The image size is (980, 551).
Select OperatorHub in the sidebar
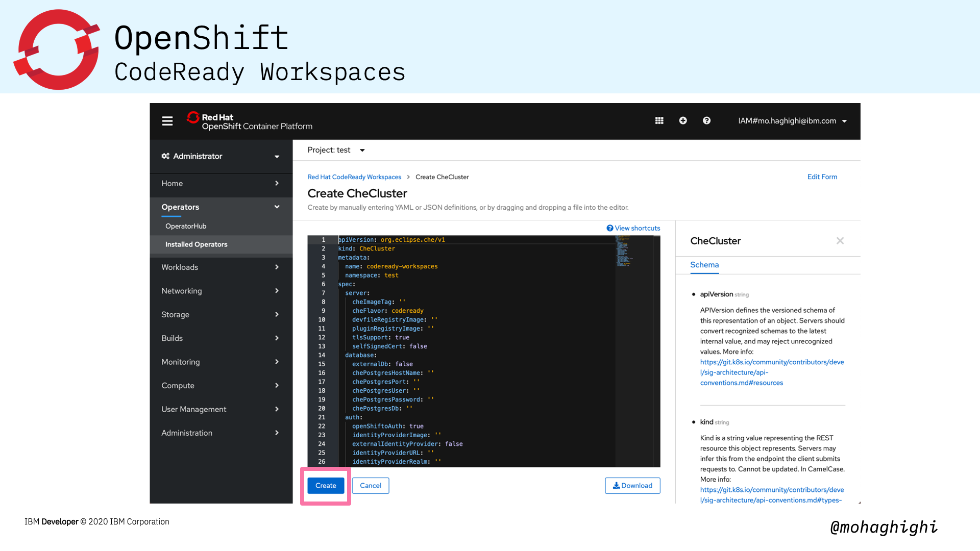pyautogui.click(x=186, y=226)
